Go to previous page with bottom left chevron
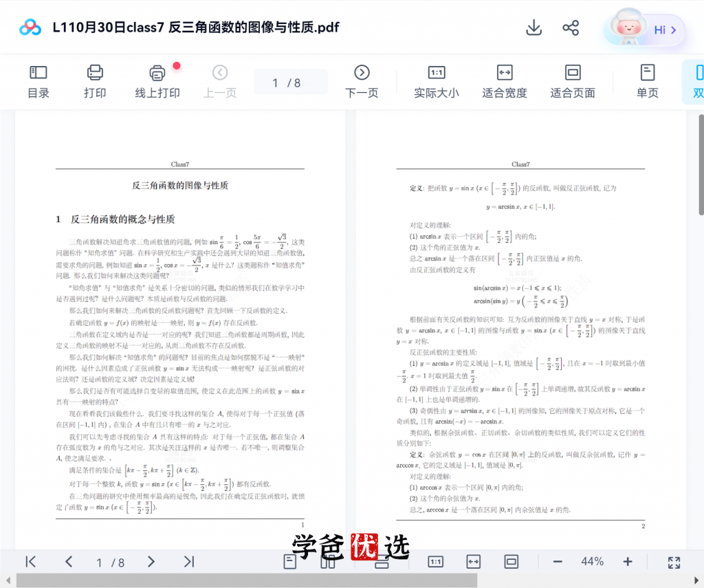The image size is (704, 588). pyautogui.click(x=69, y=561)
